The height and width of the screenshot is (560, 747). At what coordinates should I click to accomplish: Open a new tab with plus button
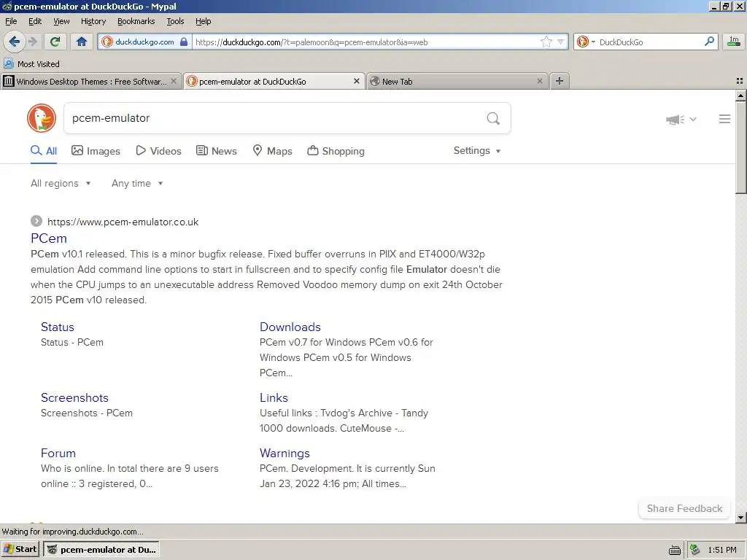(x=560, y=81)
